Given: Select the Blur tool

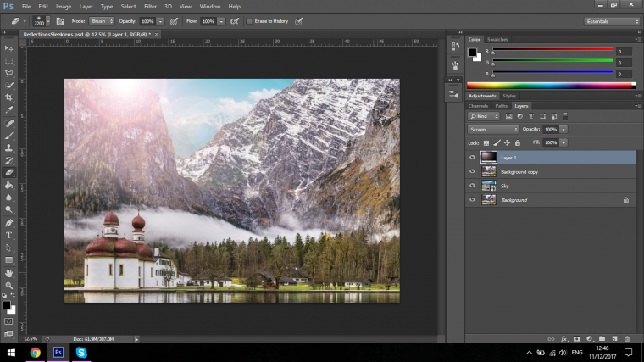Looking at the screenshot, I should [x=8, y=198].
